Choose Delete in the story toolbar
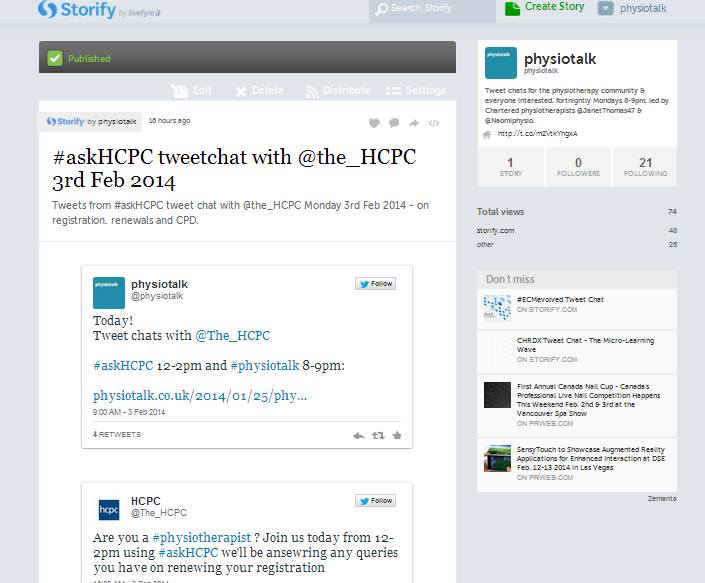Viewport: 705px width, 583px height. coord(259,91)
